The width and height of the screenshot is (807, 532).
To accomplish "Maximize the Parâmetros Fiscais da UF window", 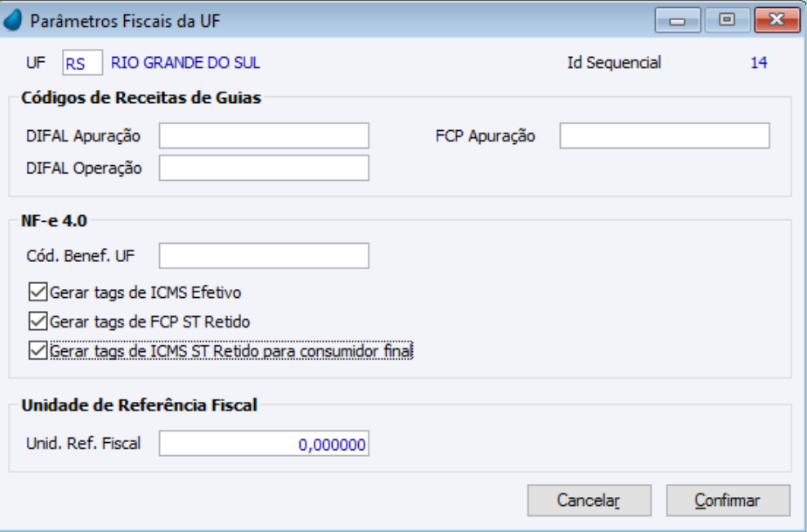I will [725, 20].
